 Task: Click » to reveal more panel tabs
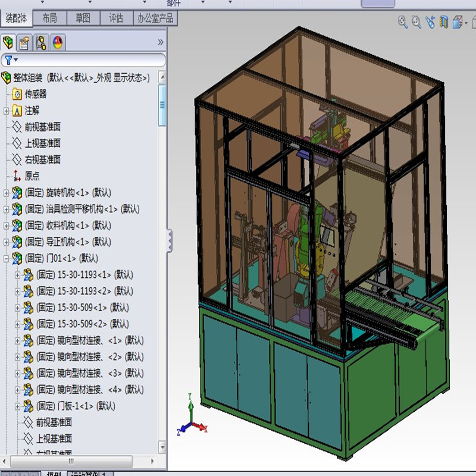click(159, 42)
